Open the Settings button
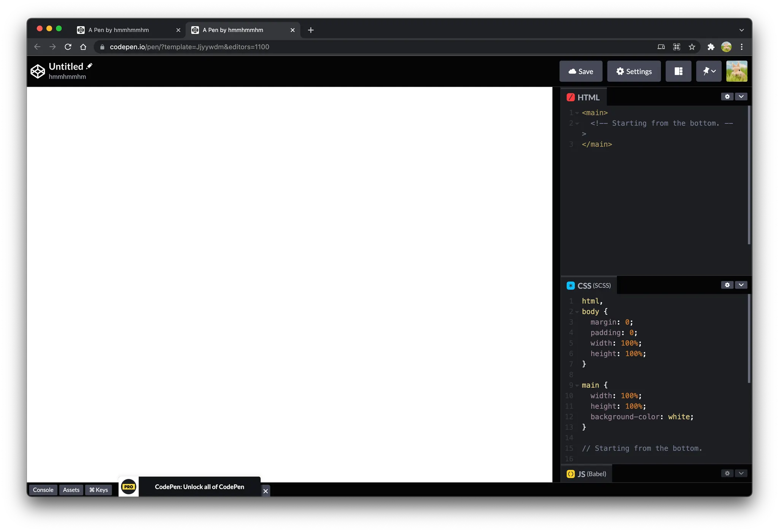The height and width of the screenshot is (532, 779). tap(634, 71)
